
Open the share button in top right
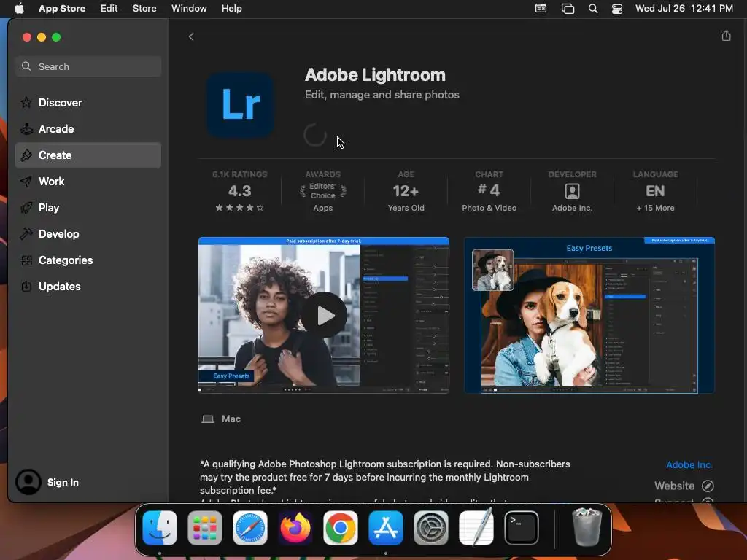click(x=726, y=36)
